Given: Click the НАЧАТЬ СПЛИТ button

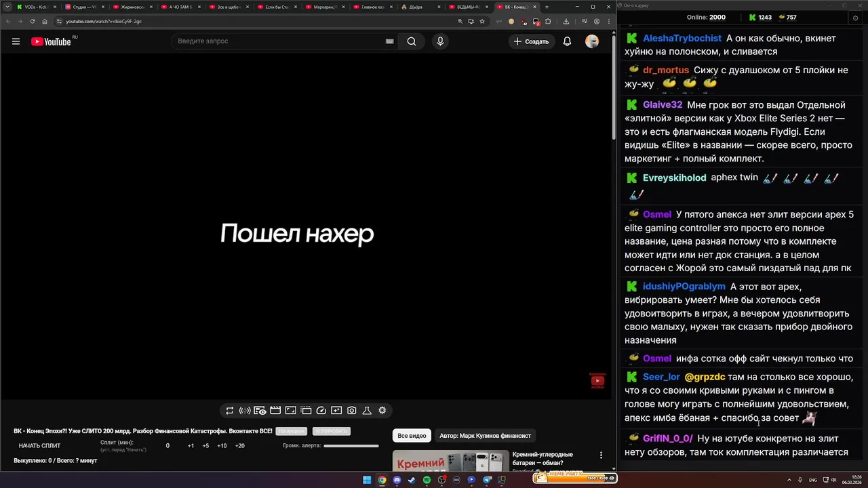Looking at the screenshot, I should pyautogui.click(x=39, y=446).
